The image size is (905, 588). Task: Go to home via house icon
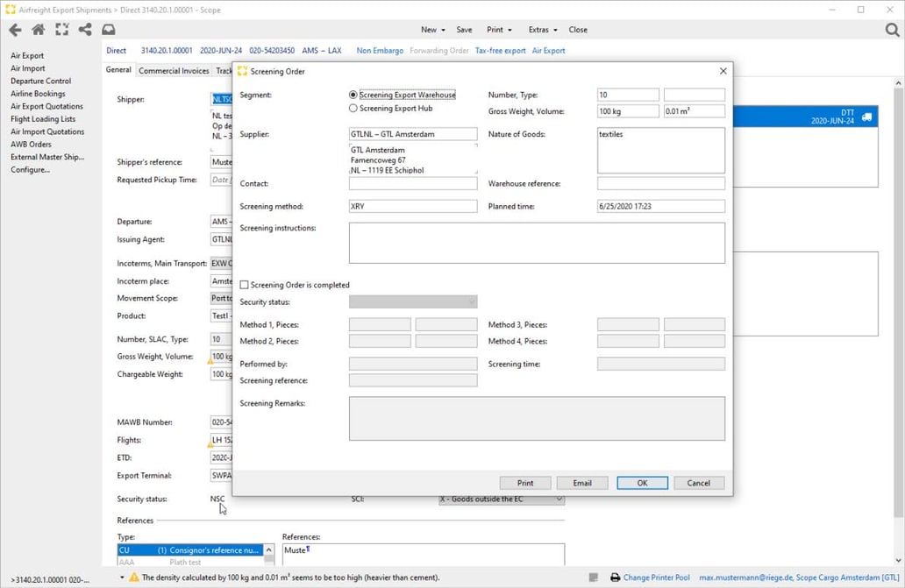click(38, 30)
